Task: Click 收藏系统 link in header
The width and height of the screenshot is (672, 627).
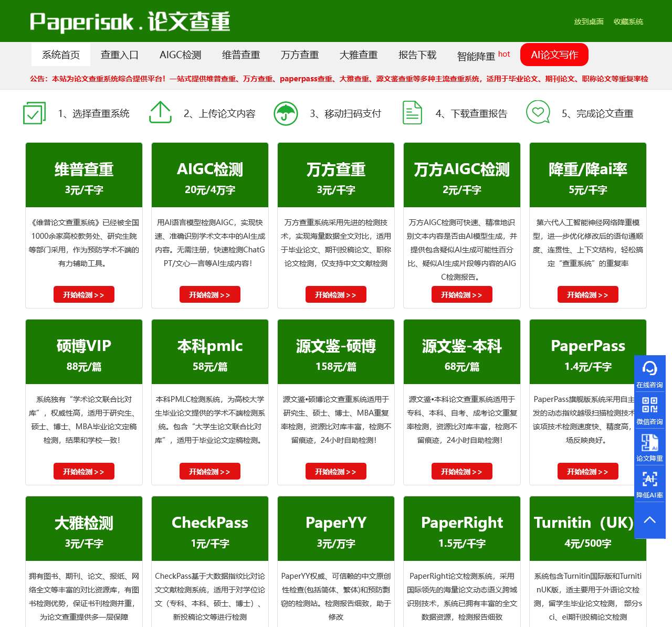Action: tap(628, 22)
